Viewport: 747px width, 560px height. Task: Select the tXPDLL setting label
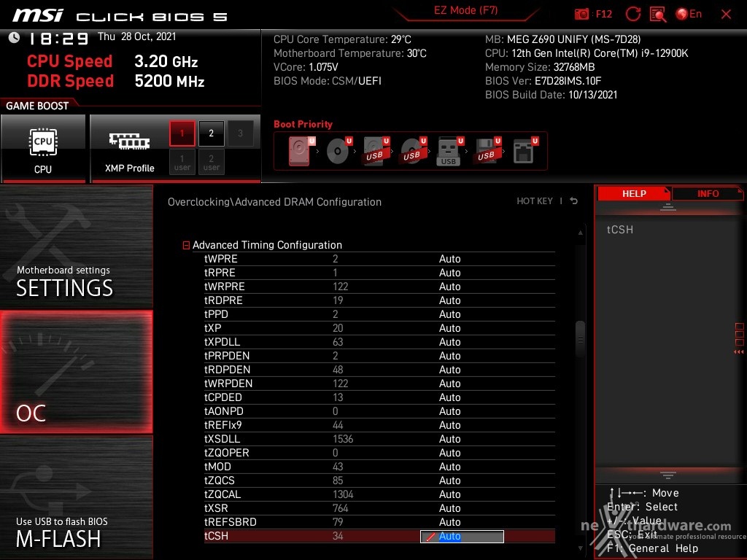pos(222,342)
